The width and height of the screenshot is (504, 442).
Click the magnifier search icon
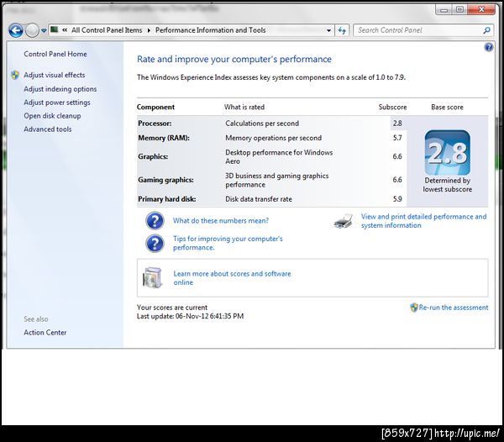486,30
